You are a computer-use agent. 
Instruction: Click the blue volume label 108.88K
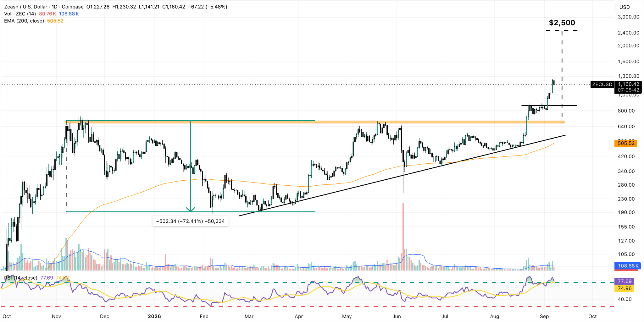click(x=628, y=266)
